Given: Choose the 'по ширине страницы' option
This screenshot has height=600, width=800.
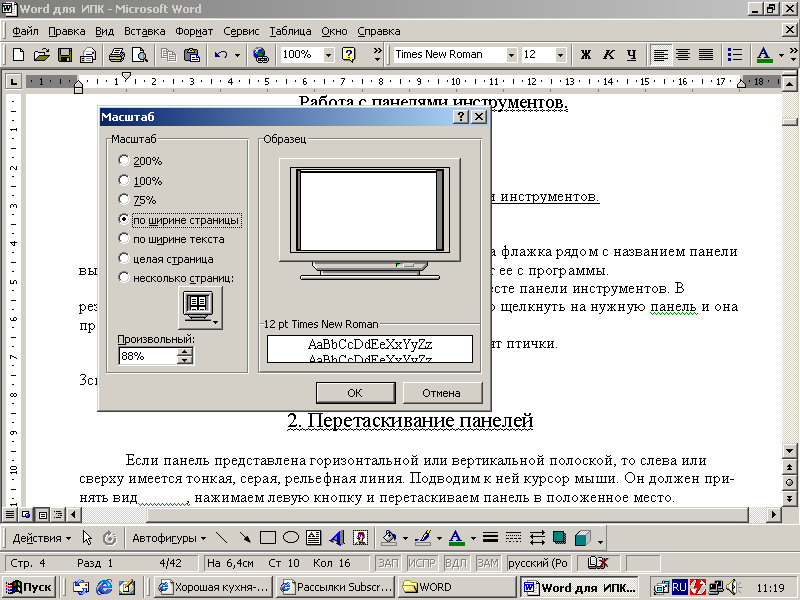Looking at the screenshot, I should pos(123,219).
